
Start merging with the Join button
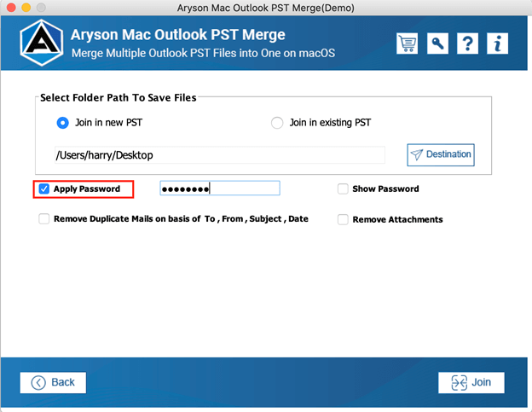[471, 382]
